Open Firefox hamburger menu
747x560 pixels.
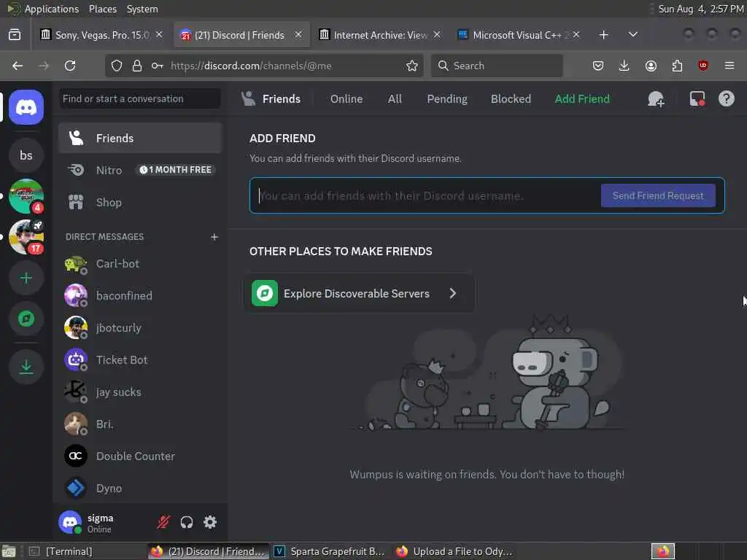click(x=729, y=66)
